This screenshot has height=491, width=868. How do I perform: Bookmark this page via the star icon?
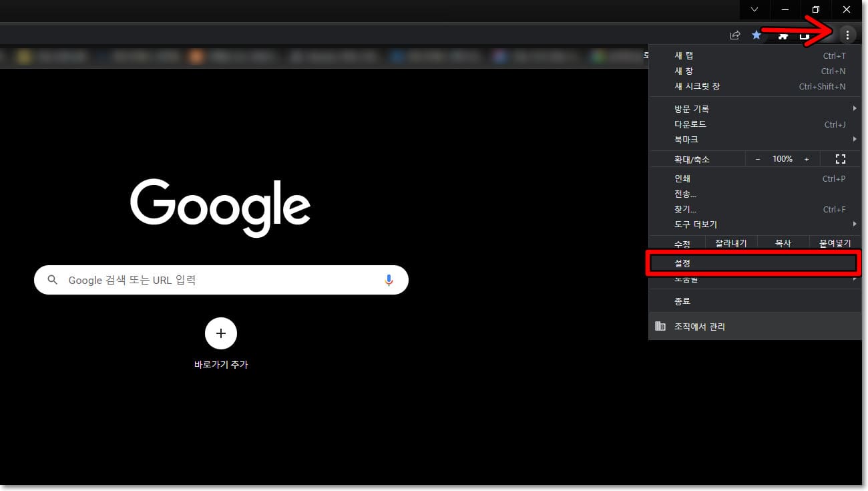point(756,35)
